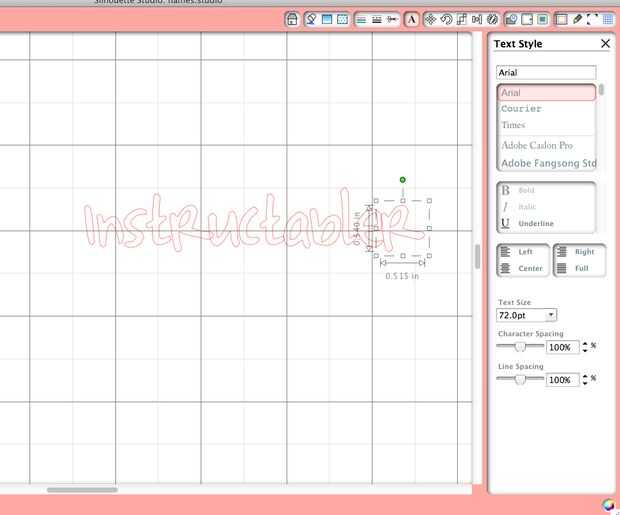Click the 72.0pt text size field
The image size is (620, 515).
521,315
